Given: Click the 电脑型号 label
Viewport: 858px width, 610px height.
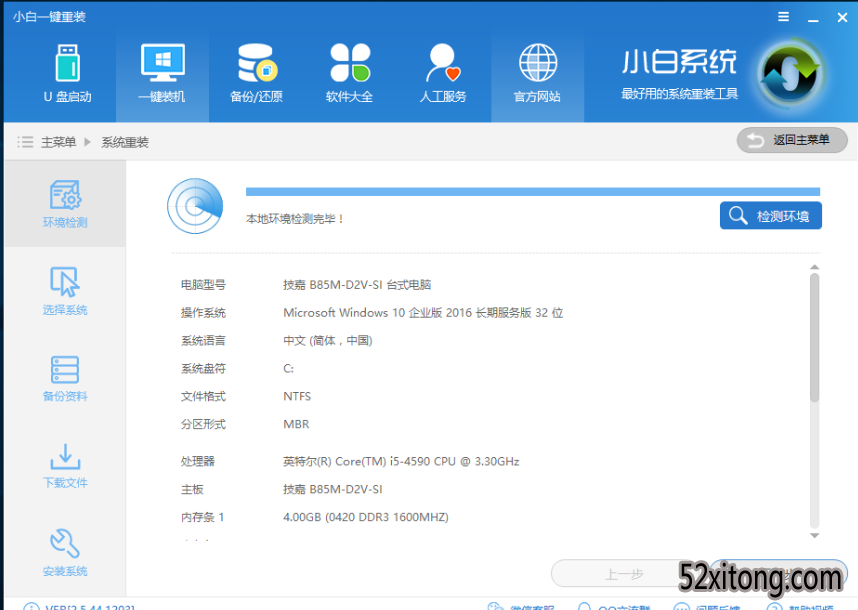Looking at the screenshot, I should (x=203, y=284).
